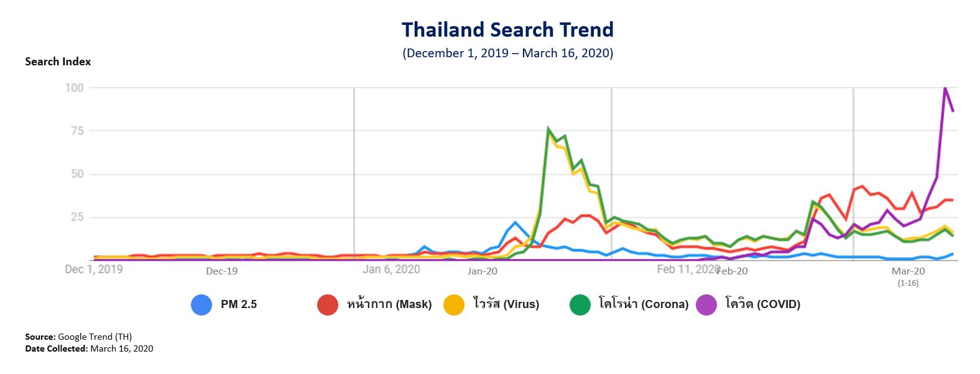Select the โคโรน่า (Corona) legend label

tap(644, 304)
